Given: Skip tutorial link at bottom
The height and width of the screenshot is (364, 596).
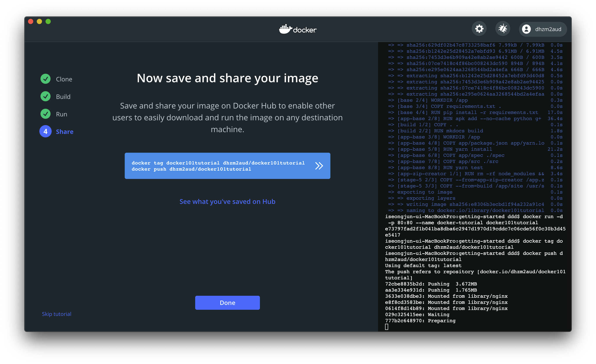Looking at the screenshot, I should click(x=57, y=314).
